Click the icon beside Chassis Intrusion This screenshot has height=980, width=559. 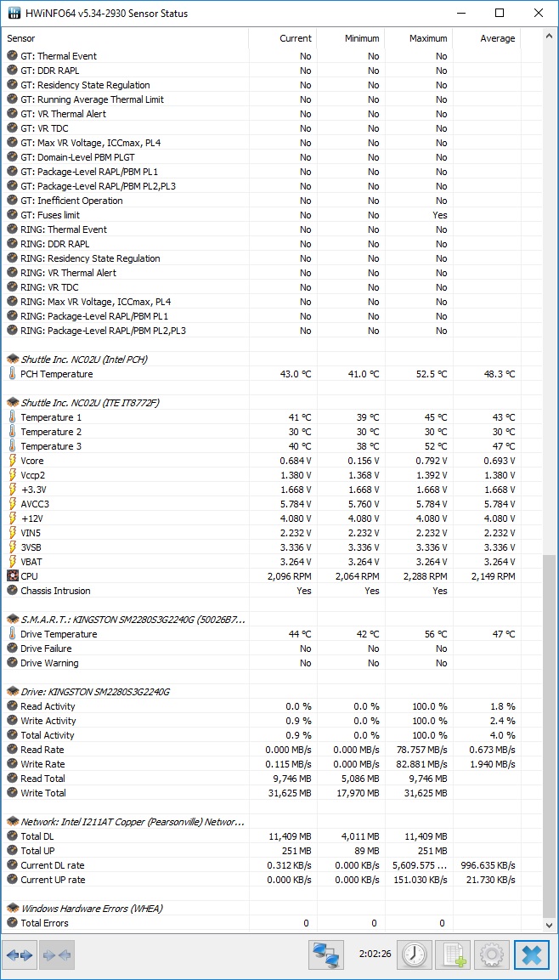[13, 591]
